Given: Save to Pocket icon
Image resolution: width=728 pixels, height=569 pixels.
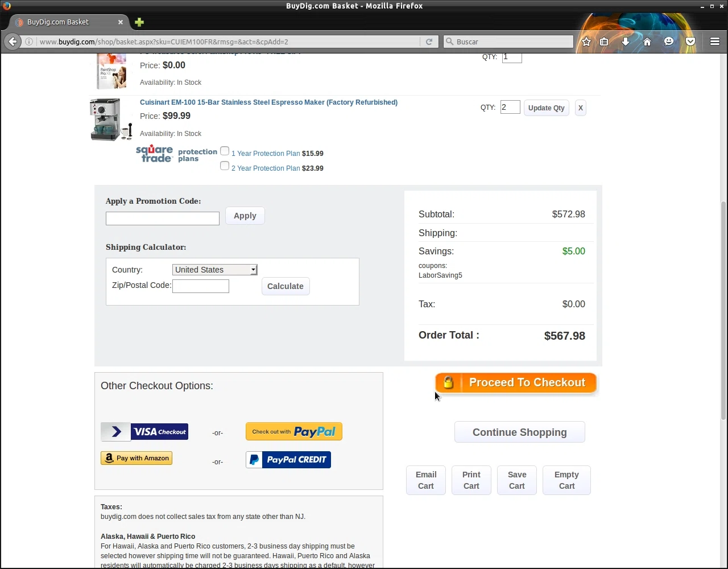Looking at the screenshot, I should click(x=690, y=42).
